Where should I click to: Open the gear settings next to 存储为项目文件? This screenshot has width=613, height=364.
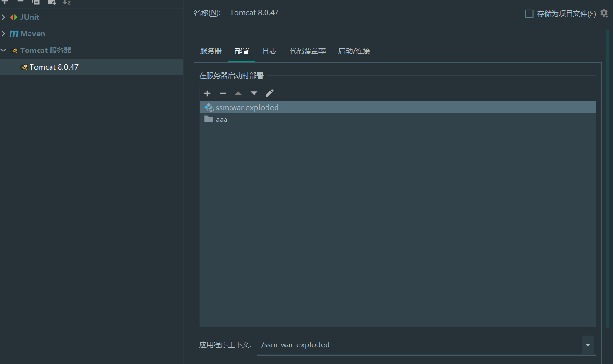click(x=604, y=13)
